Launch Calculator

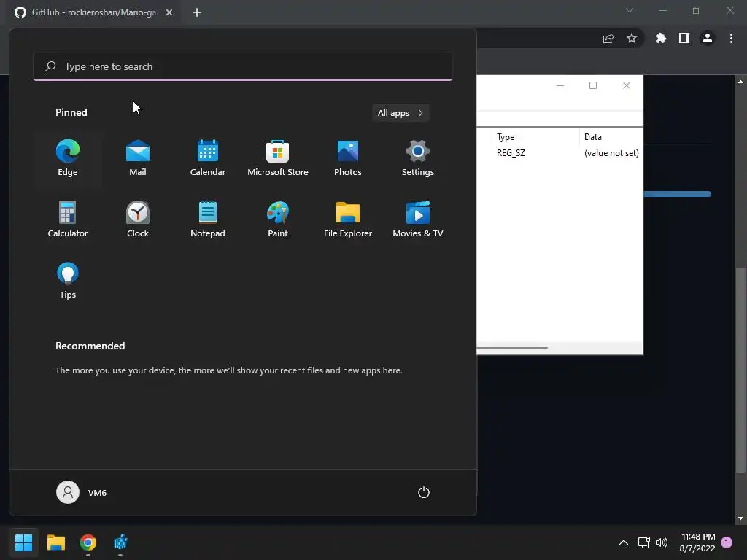tap(68, 219)
